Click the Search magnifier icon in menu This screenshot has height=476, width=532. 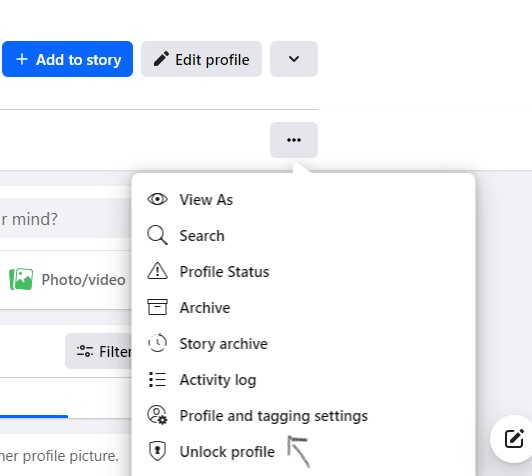(x=157, y=235)
